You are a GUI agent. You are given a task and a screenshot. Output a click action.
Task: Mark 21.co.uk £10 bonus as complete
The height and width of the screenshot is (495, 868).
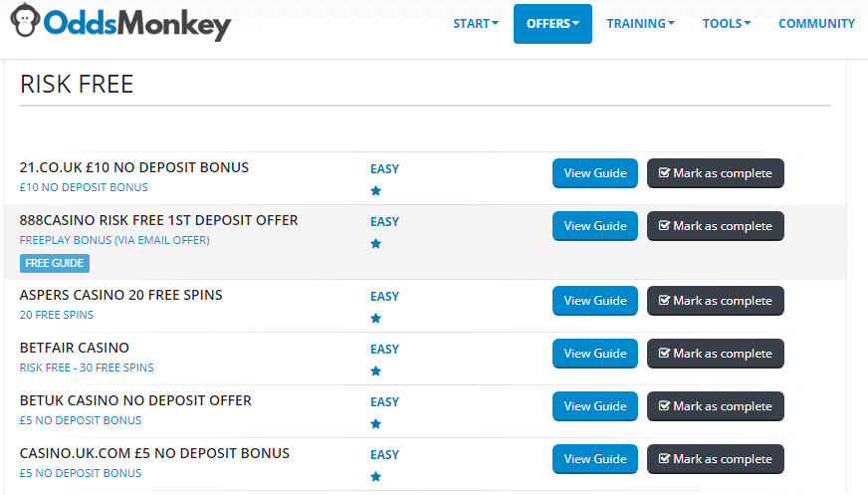pyautogui.click(x=716, y=173)
